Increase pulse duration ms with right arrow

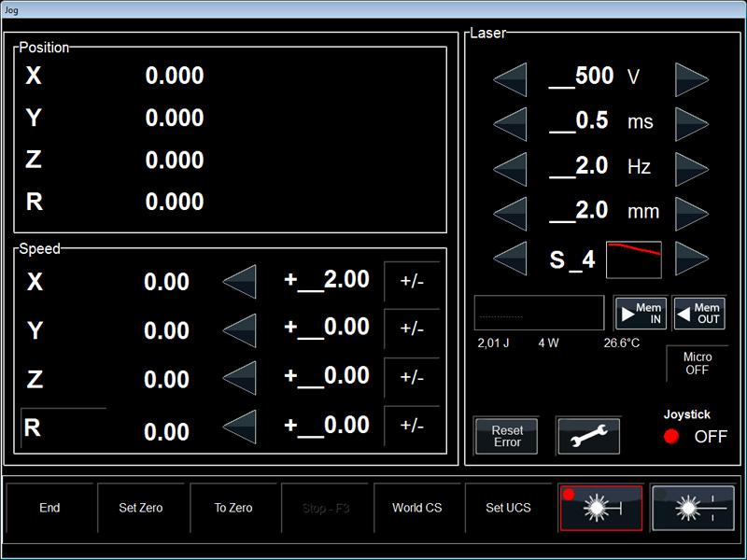(692, 122)
